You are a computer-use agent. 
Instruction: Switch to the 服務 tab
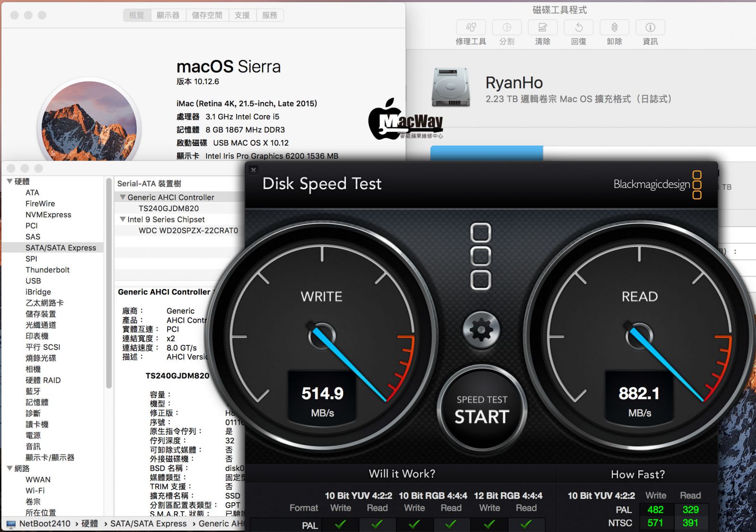coord(270,15)
